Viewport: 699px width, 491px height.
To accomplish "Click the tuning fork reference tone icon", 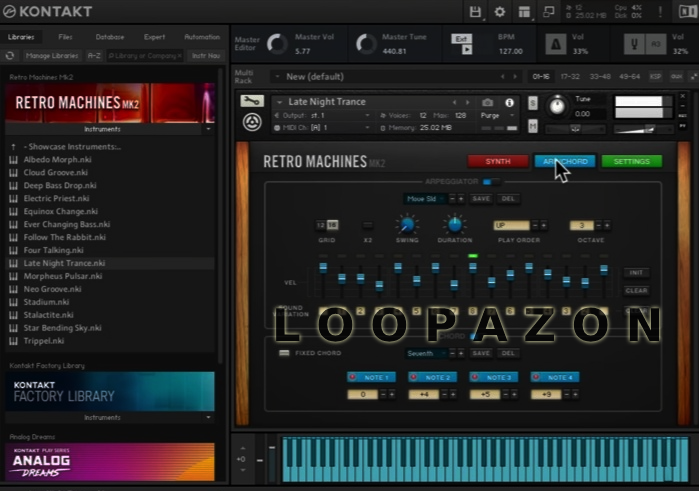I will click(x=634, y=44).
